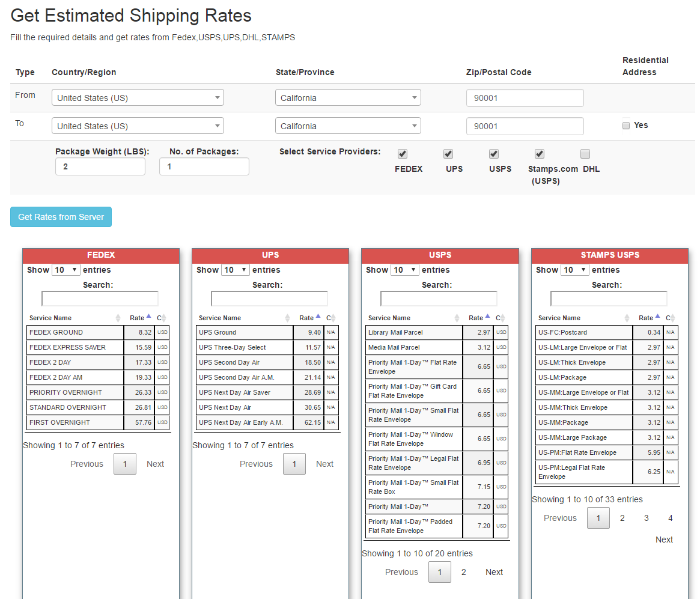Select the US-MM:Large Package row
The image size is (700, 599).
(x=607, y=437)
